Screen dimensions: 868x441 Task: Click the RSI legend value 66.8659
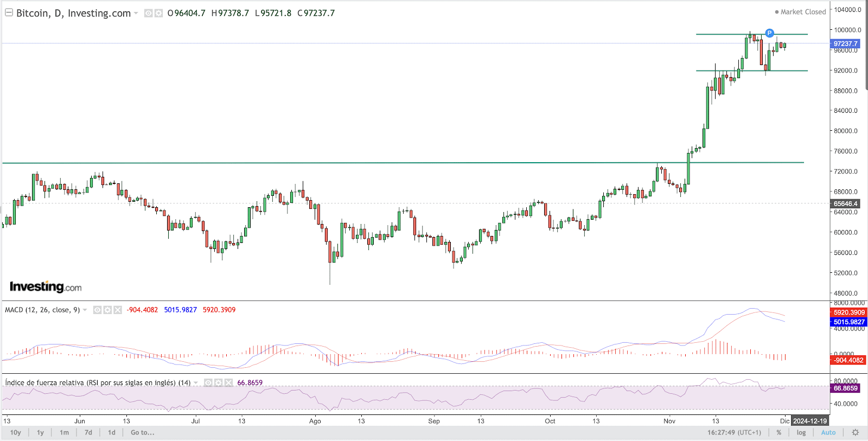tap(250, 383)
